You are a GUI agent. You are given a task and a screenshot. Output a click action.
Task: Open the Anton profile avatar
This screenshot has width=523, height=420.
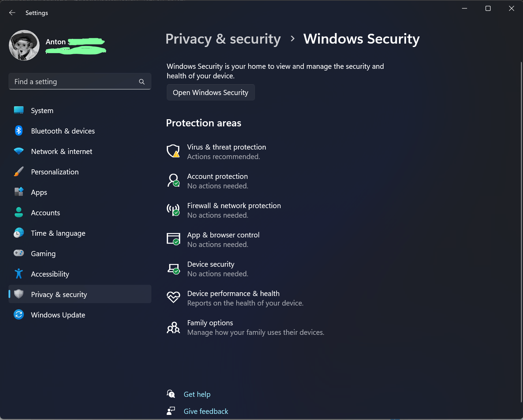pyautogui.click(x=24, y=45)
